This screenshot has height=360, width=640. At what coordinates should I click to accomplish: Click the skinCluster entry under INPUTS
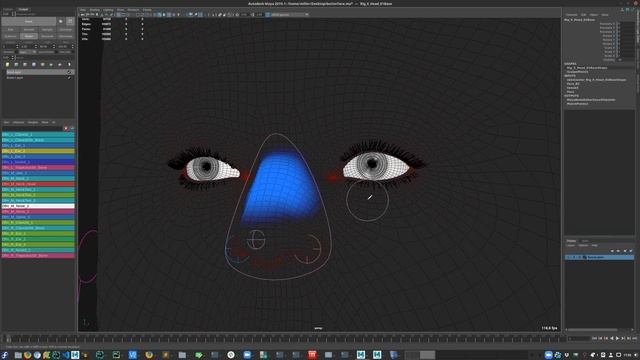click(596, 80)
